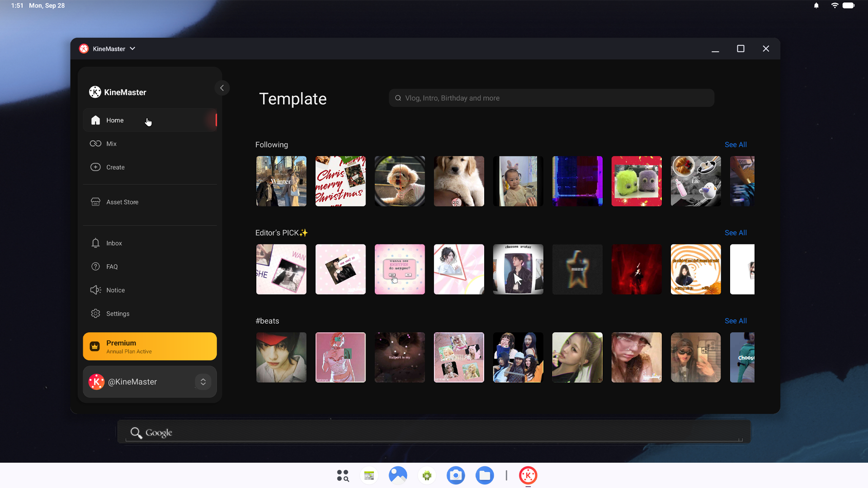Screen dimensions: 868x488
Task: Click See All for Editor's PICK
Action: [736, 233]
